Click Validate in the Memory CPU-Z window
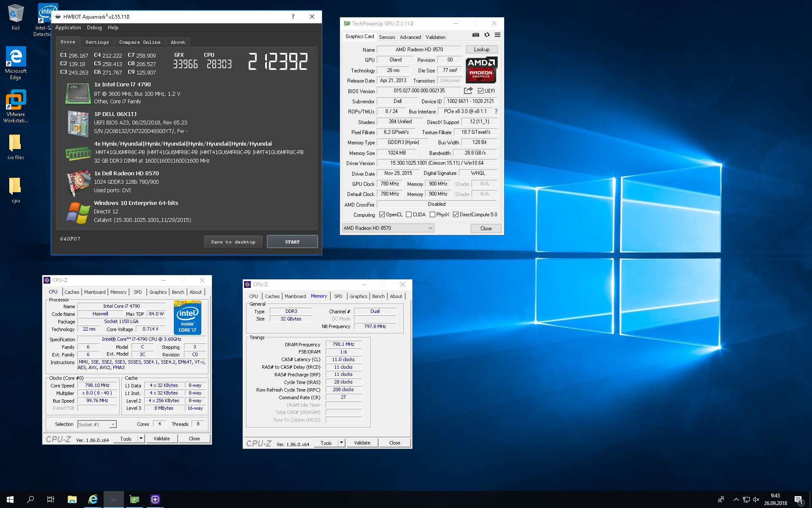This screenshot has height=508, width=812. coord(362,443)
